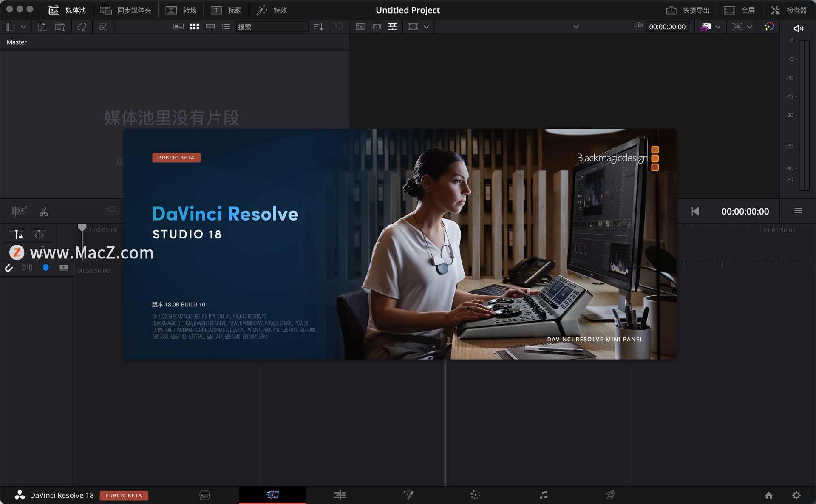816x504 pixels.
Task: Select the locked playhead timeline mode icon
Action: [x=16, y=234]
